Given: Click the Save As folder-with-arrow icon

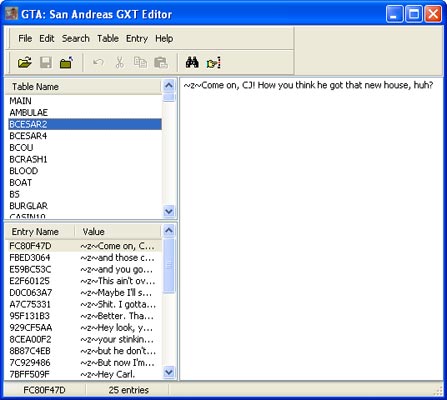Looking at the screenshot, I should tap(66, 62).
